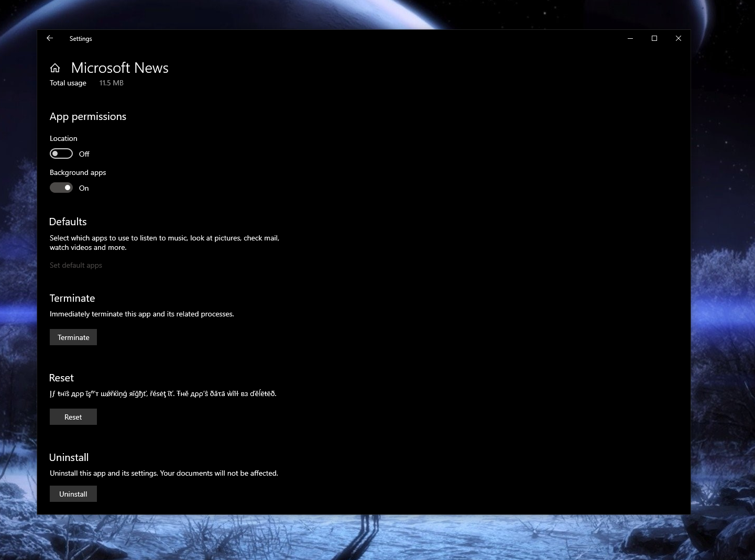The width and height of the screenshot is (755, 560).
Task: Click the Reset button
Action: tap(73, 417)
